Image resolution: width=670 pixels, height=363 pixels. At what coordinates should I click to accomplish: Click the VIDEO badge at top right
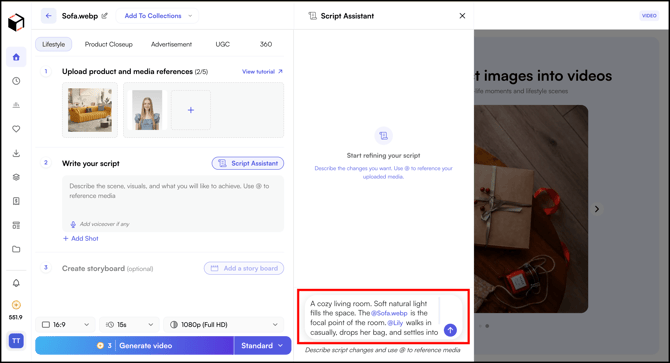[x=649, y=16]
